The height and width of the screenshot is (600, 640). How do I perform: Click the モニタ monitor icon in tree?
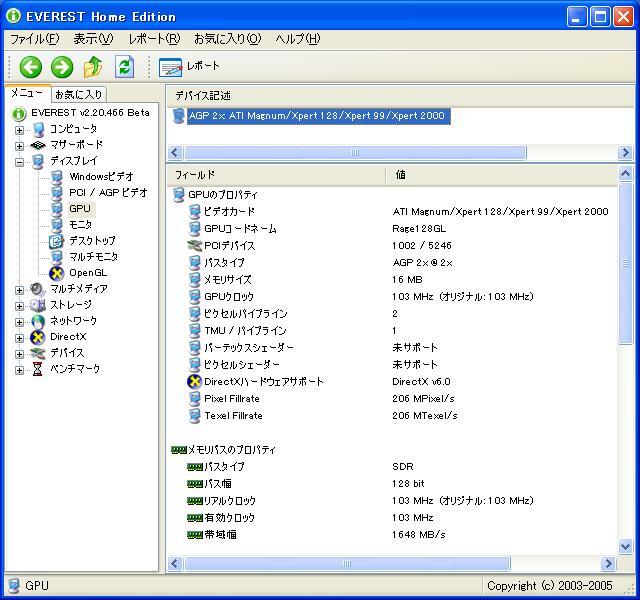(57, 225)
